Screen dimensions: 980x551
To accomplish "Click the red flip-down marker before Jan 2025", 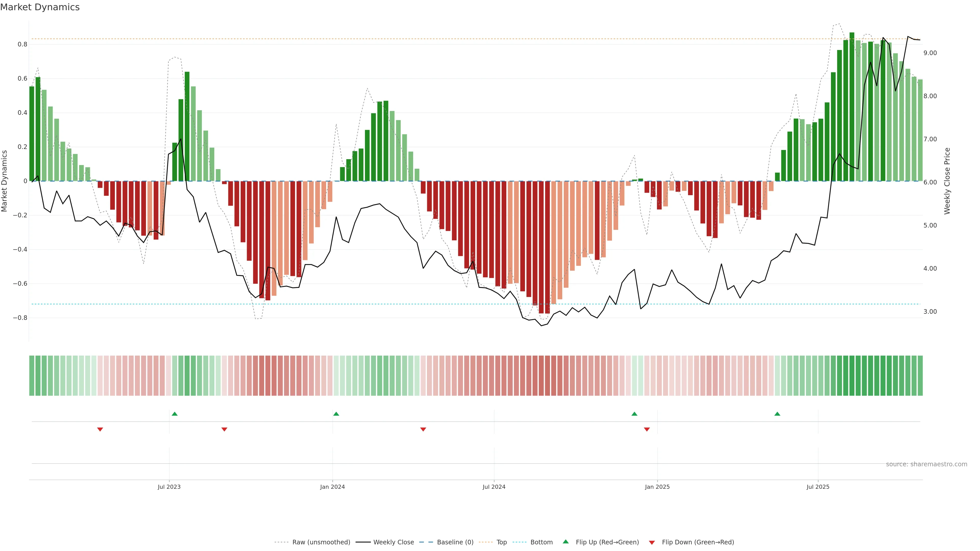I will (x=647, y=429).
